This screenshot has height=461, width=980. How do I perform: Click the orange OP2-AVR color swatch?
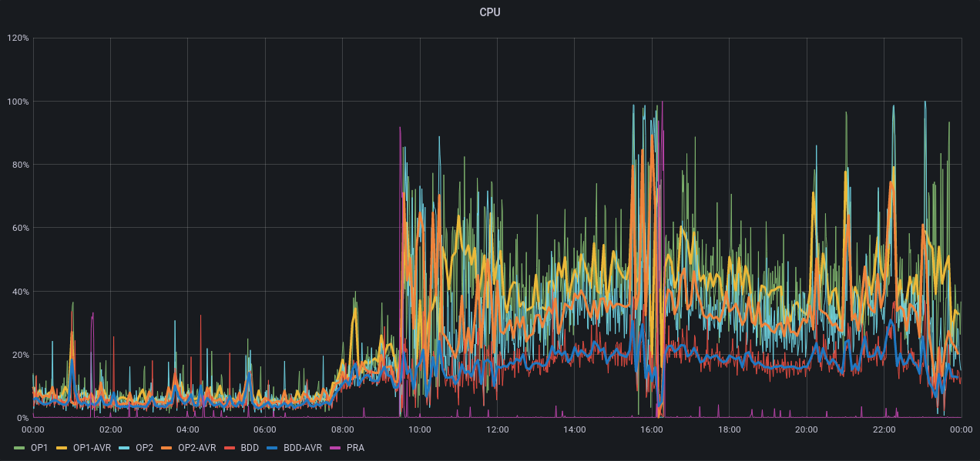tap(167, 447)
